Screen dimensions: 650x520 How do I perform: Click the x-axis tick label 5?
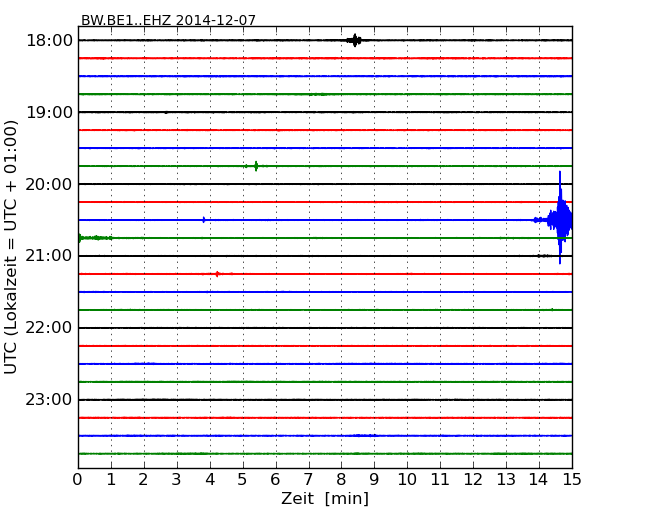click(242, 480)
